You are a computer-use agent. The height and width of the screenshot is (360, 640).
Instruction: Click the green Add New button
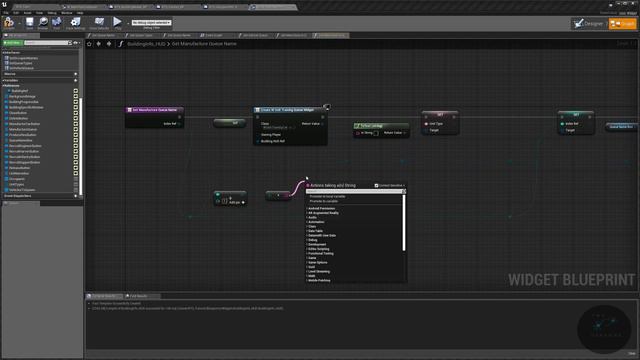point(13,42)
